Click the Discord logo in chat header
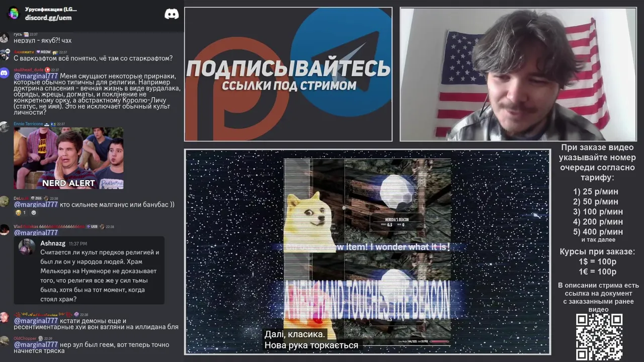644x362 pixels. coord(172,14)
